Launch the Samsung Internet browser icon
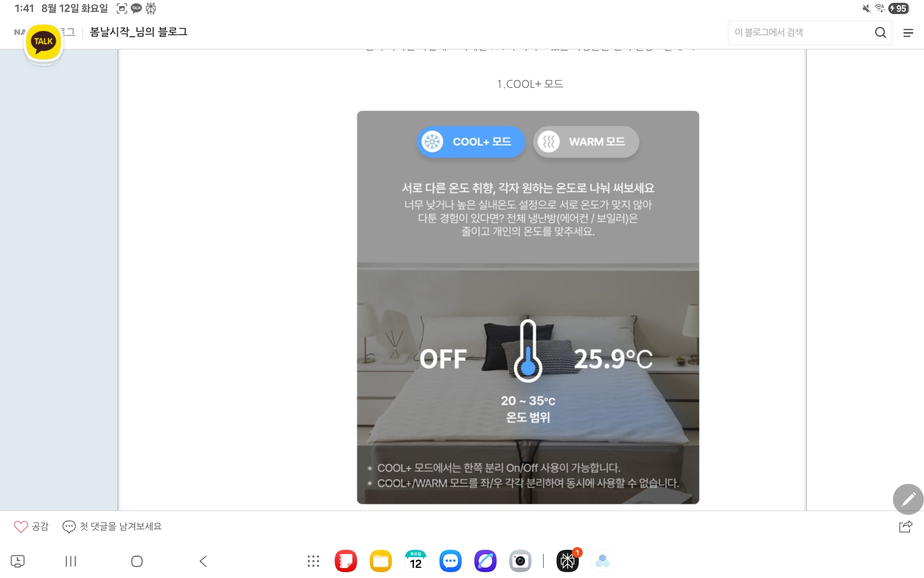Screen dimensions: 924x578 [485, 561]
